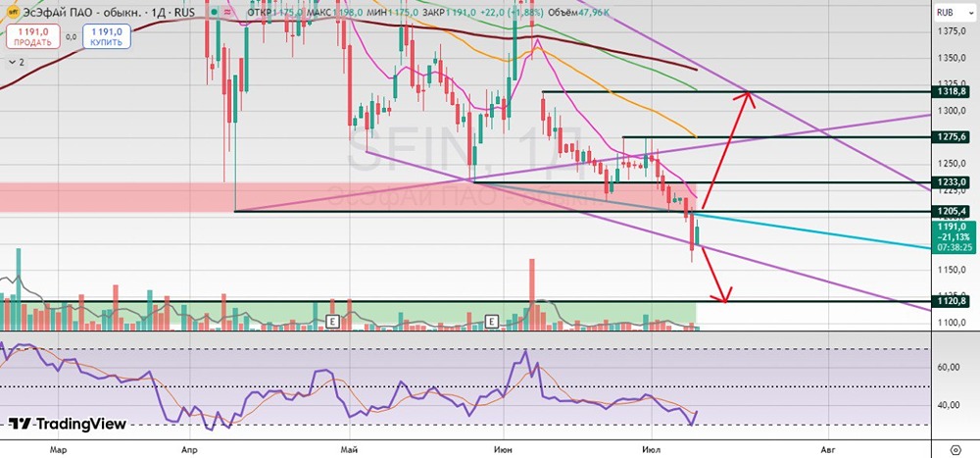Screen dimensions: 980x458
Task: Click the current price label 1191,0
Action: pos(952,227)
